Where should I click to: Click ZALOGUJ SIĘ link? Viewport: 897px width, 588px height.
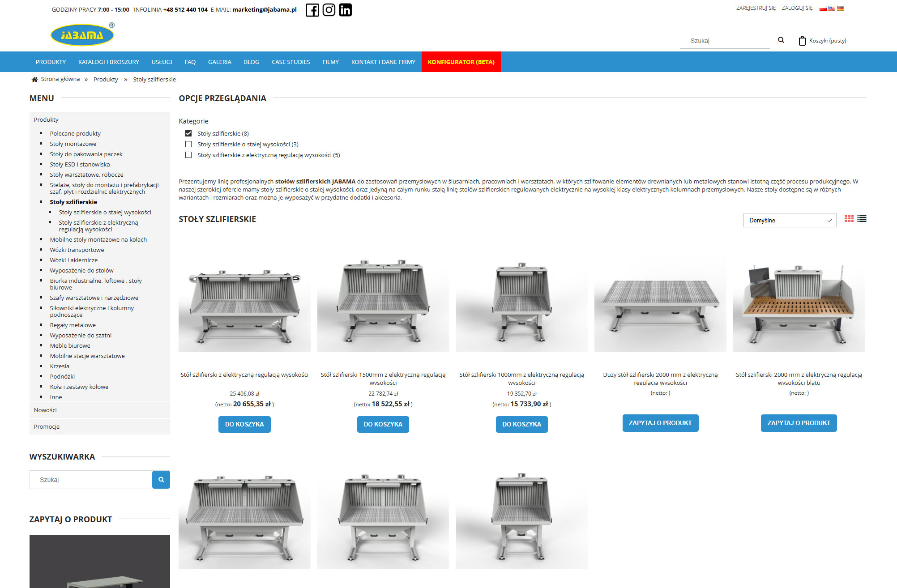[797, 8]
